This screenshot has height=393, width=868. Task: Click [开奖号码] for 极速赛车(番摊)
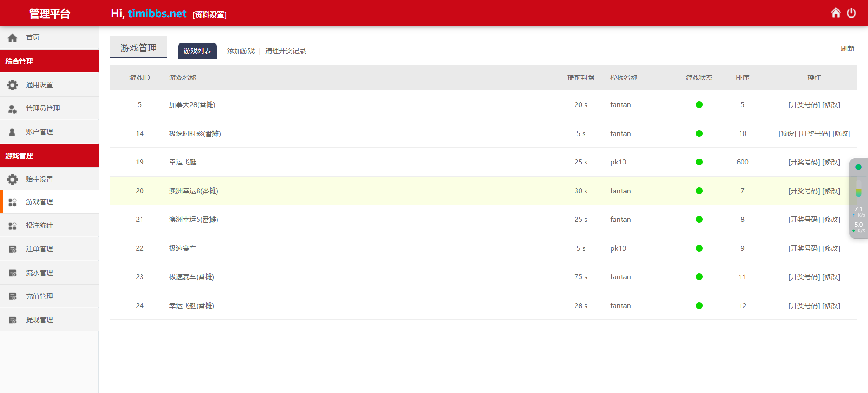[x=804, y=277]
